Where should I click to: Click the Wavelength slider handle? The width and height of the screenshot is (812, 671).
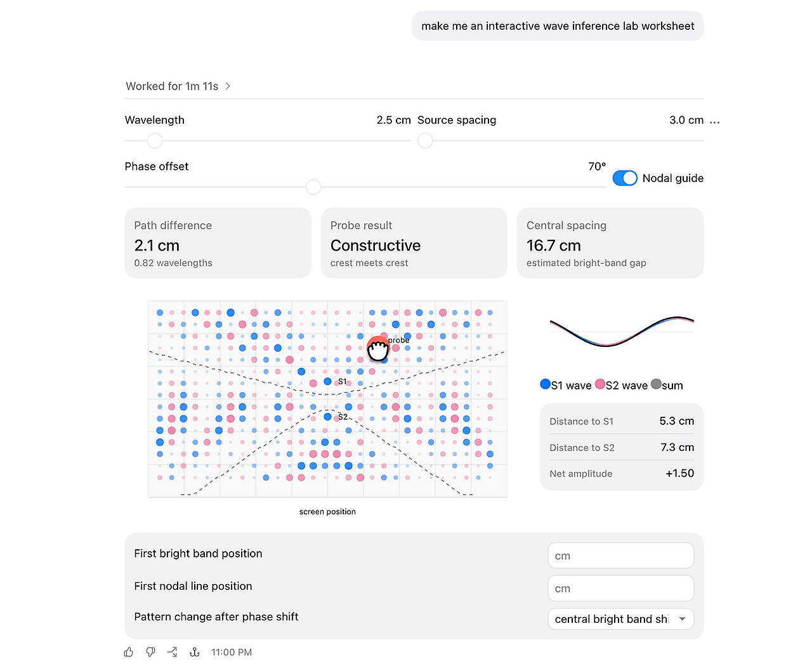[155, 141]
